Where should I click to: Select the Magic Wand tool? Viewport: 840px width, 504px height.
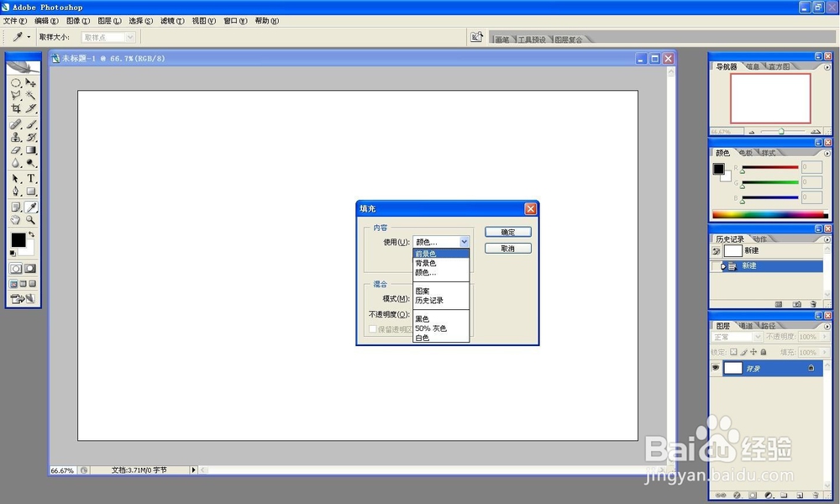tap(31, 95)
